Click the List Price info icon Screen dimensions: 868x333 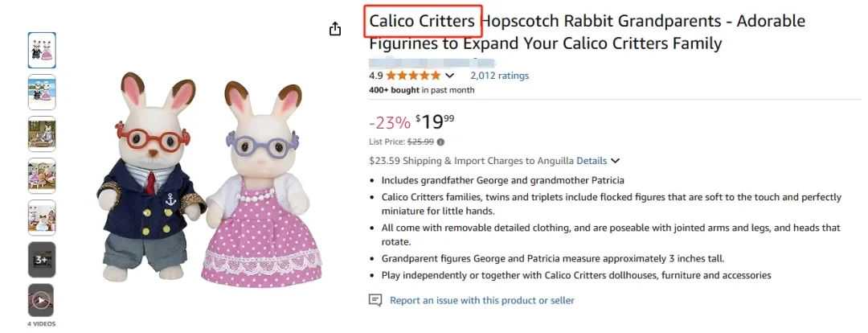tap(440, 142)
